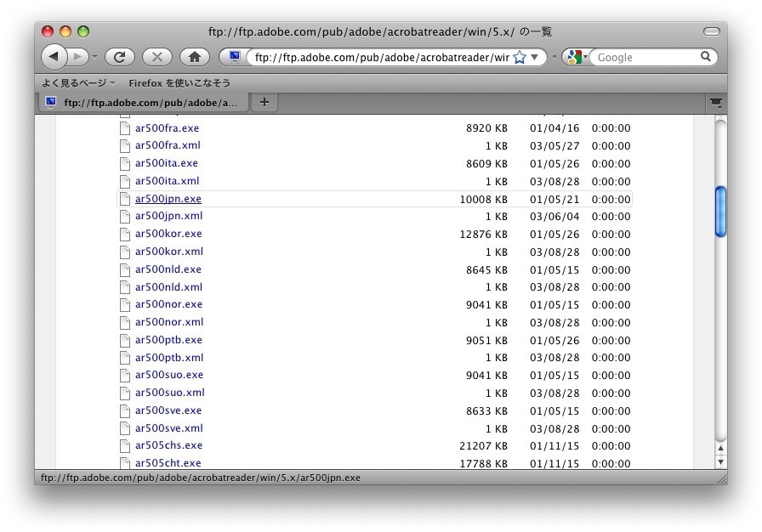Click the window title text
Viewport: 762px width, 532px height.
tap(380, 32)
